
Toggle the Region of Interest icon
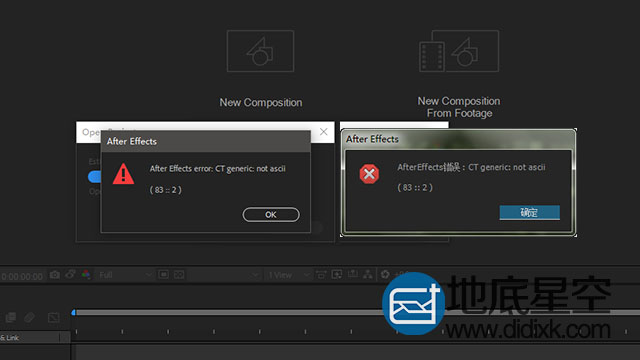(x=163, y=274)
